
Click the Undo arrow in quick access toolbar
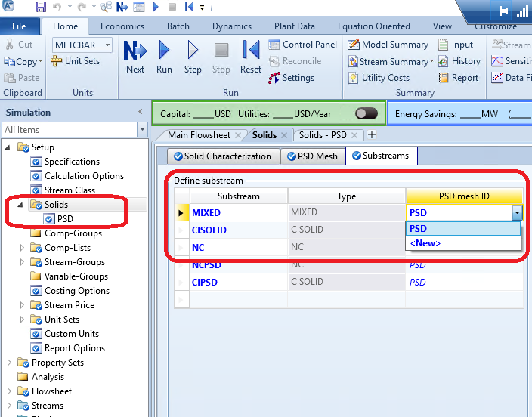tap(57, 7)
